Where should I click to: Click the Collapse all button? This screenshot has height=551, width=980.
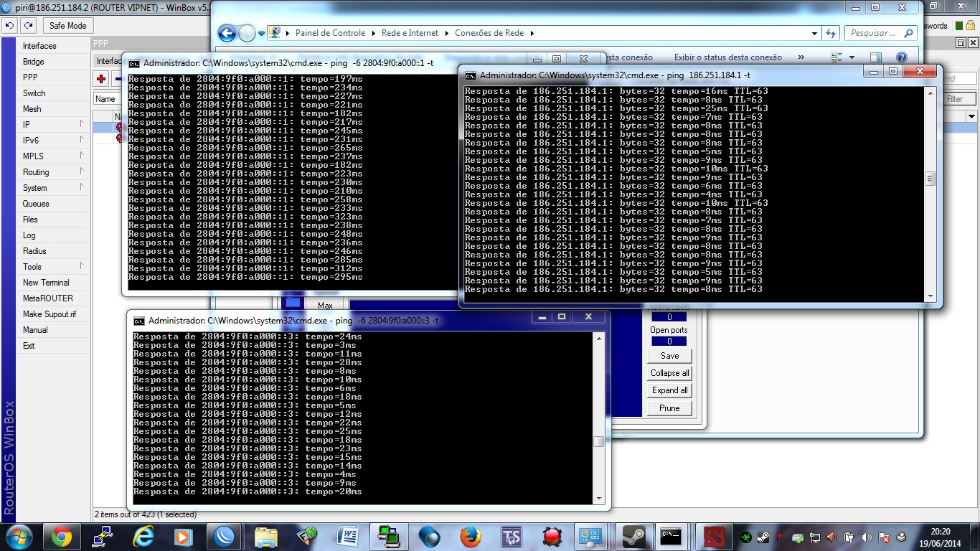669,373
